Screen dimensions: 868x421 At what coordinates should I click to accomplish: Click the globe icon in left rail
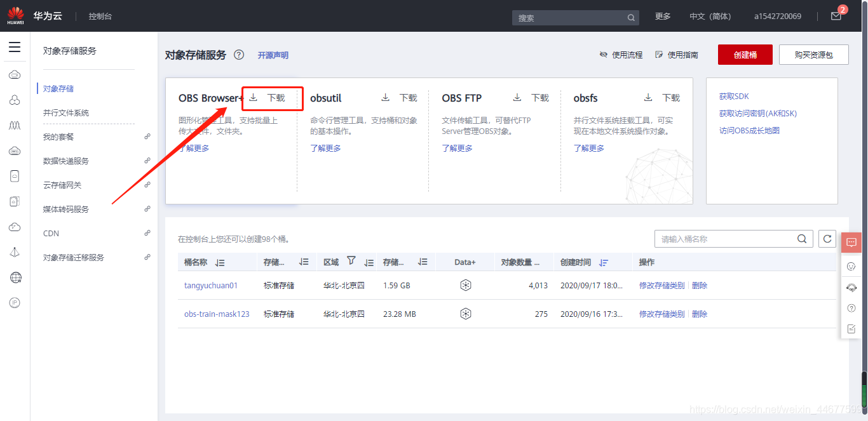tap(15, 277)
